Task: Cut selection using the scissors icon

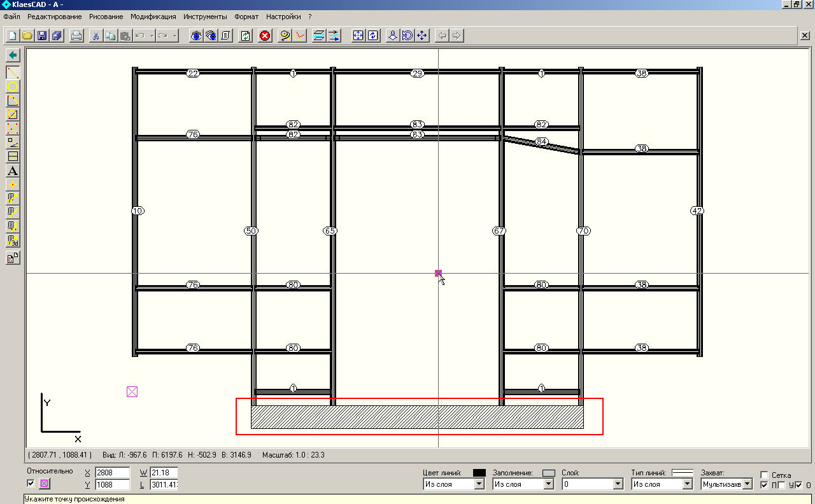Action: (x=96, y=36)
